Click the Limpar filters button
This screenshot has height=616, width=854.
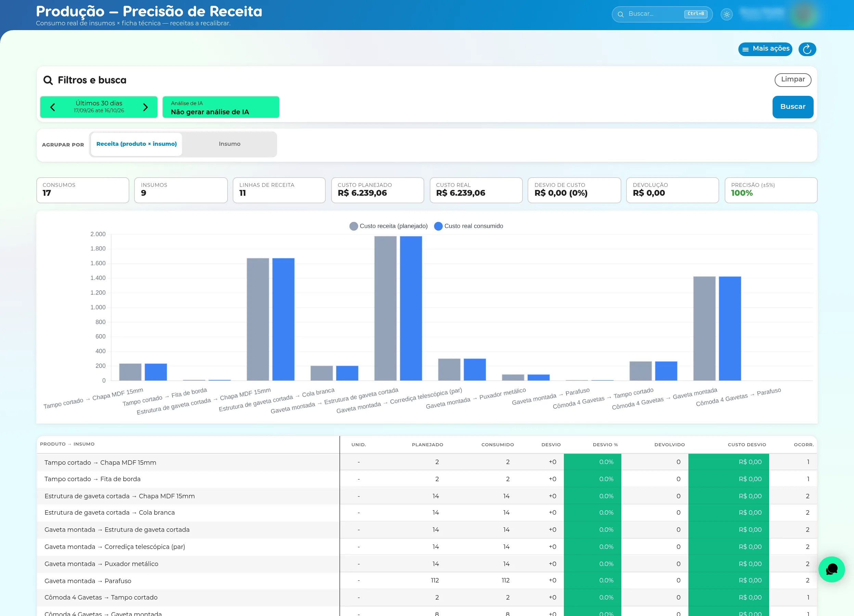(793, 80)
